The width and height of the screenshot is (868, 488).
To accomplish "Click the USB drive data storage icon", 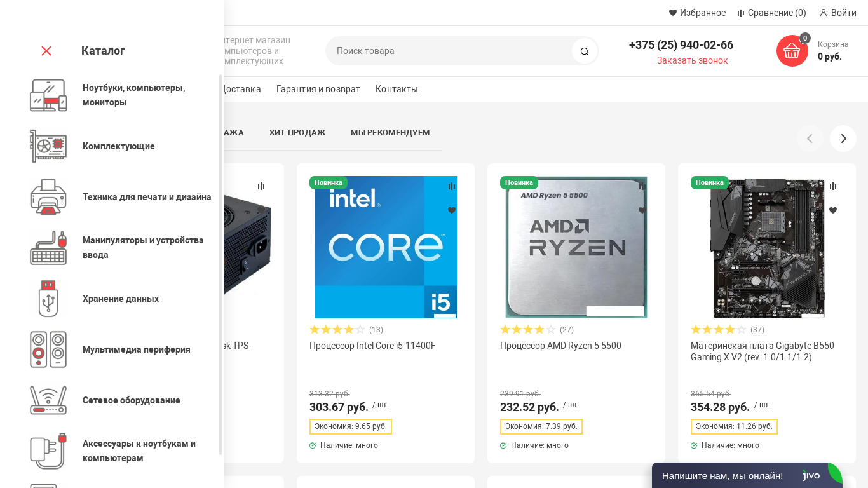I will tap(48, 299).
